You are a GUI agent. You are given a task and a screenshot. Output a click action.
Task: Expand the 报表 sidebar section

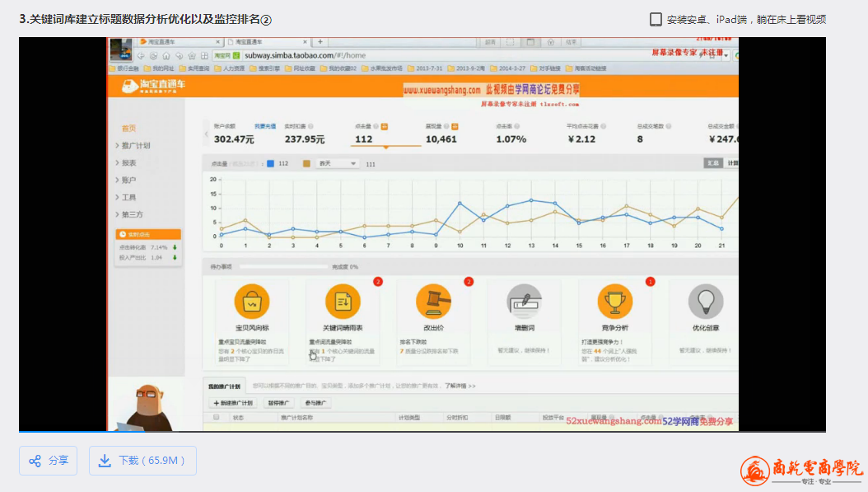(x=128, y=163)
